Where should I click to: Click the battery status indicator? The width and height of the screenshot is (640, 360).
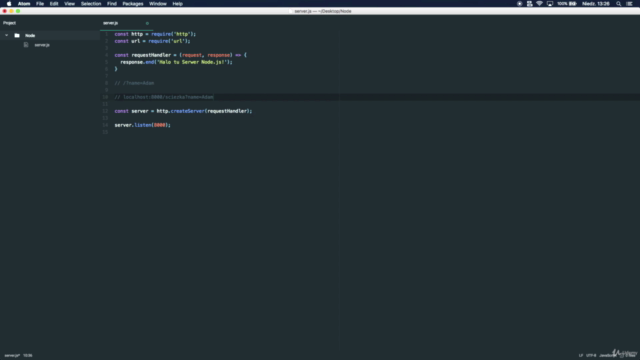click(x=567, y=4)
